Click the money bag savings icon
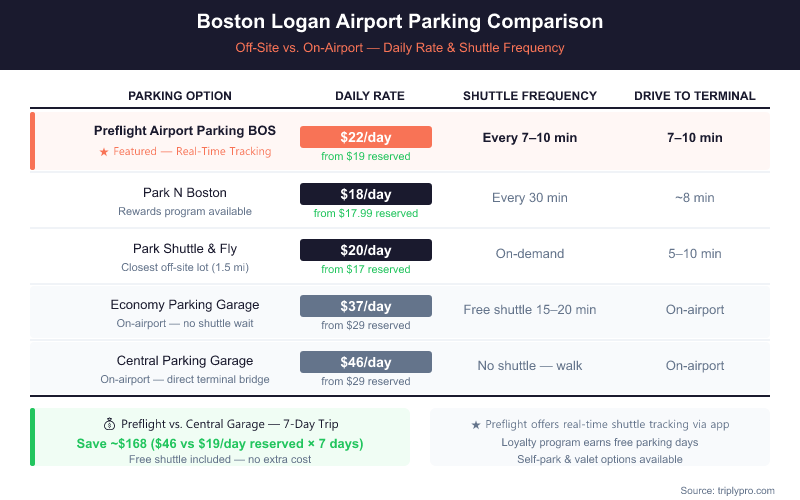800x500 pixels. [110, 424]
